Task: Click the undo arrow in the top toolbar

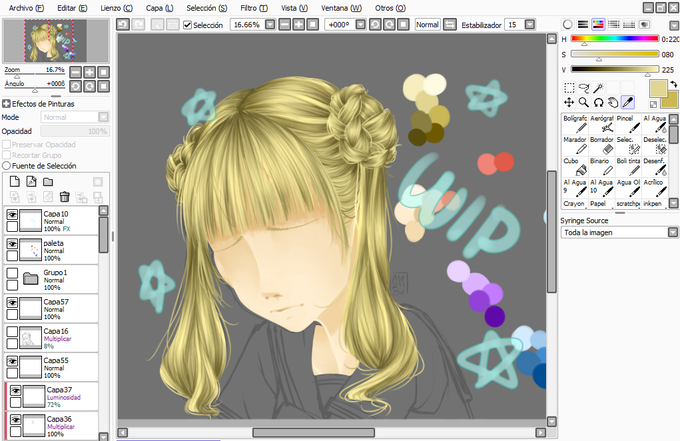Action: (x=123, y=25)
